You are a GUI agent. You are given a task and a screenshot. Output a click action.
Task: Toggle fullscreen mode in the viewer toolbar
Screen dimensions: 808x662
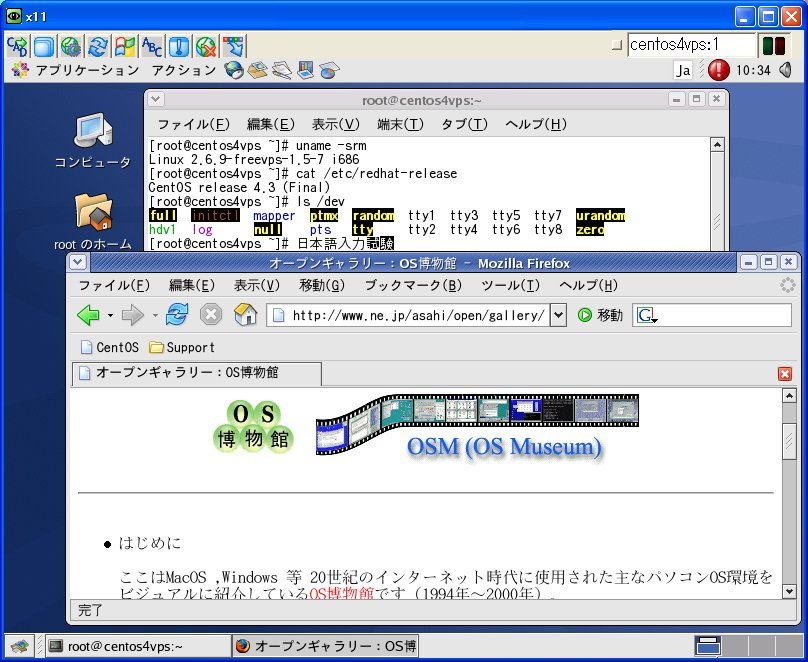pyautogui.click(x=44, y=46)
